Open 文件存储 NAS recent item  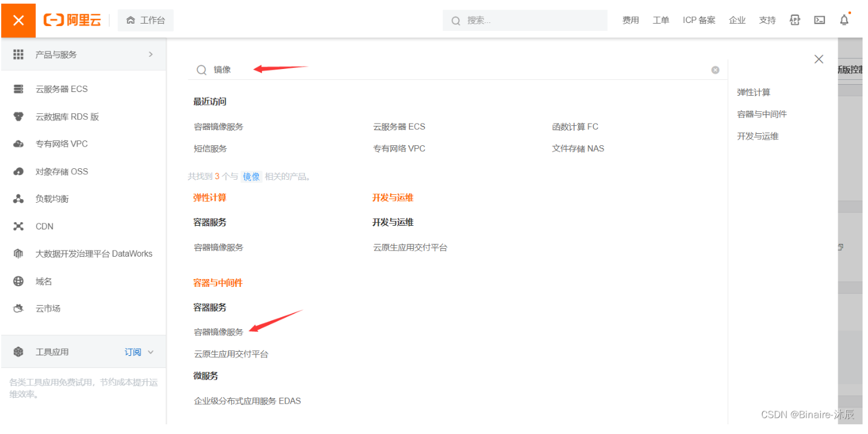click(578, 148)
